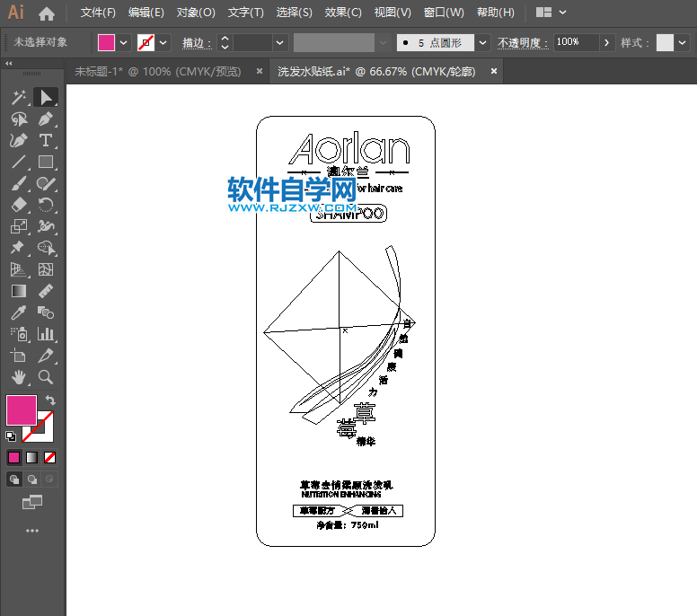Open the 效果(C) menu
Viewport: 697px width, 616px height.
(x=343, y=13)
